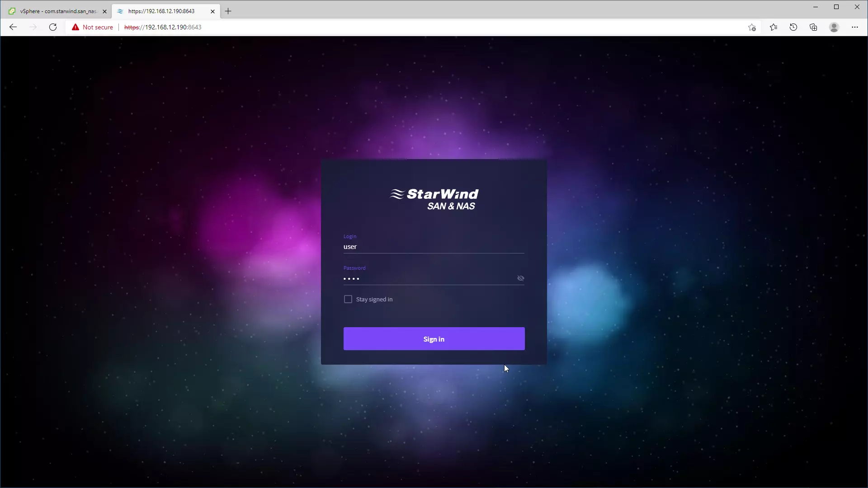Click the Login field containing user
Screen dimensions: 868x488
coord(434,247)
